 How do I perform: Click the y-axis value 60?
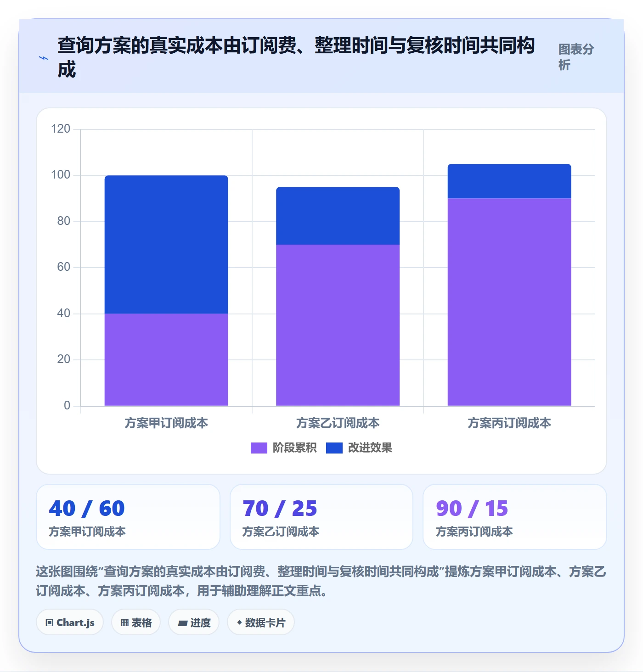(63, 267)
